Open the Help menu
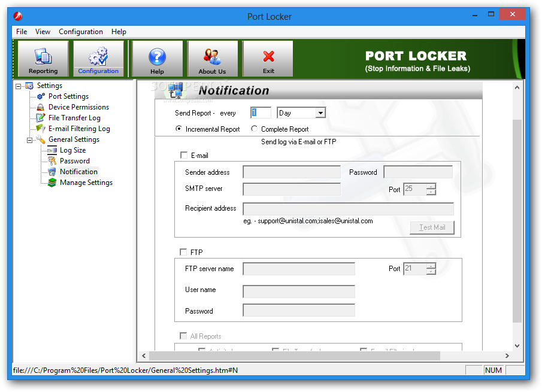Viewport: 542px width, 392px height. tap(119, 32)
